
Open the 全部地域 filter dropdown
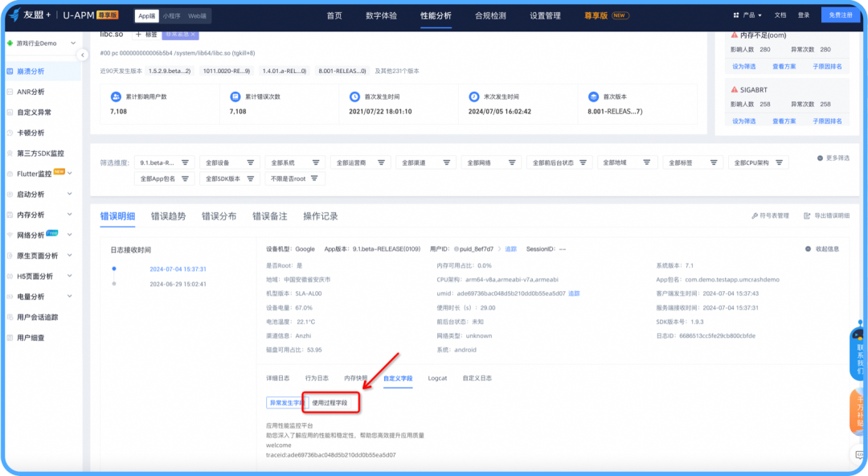coord(627,163)
